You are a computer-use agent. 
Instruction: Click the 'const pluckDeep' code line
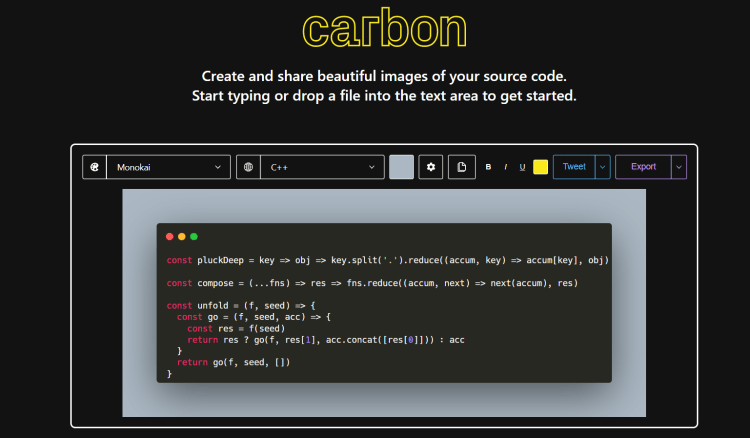pyautogui.click(x=387, y=260)
